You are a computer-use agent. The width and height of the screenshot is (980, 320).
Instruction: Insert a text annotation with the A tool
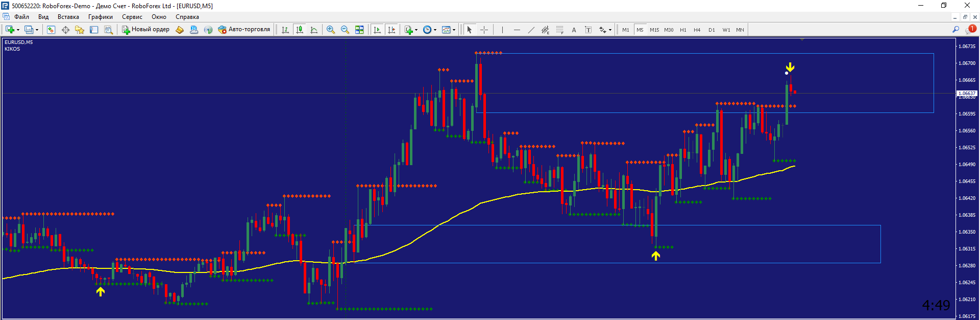pos(574,30)
